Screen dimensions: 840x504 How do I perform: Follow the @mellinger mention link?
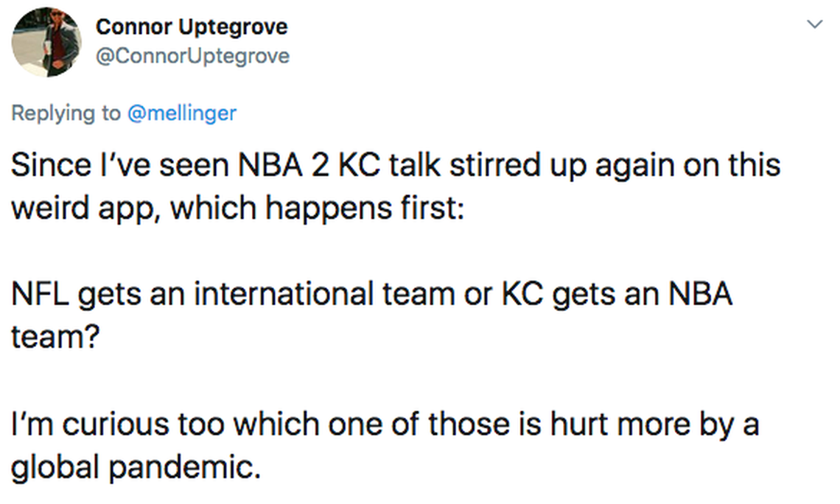[182, 113]
